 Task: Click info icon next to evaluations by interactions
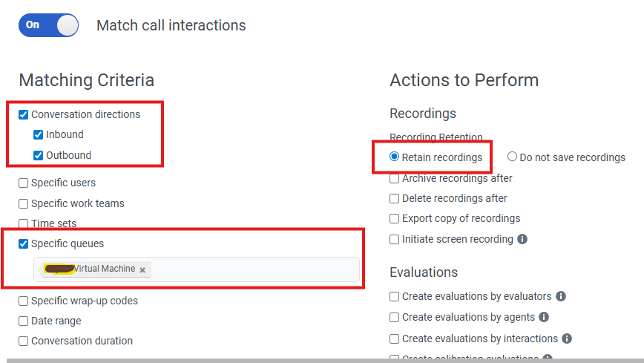567,339
